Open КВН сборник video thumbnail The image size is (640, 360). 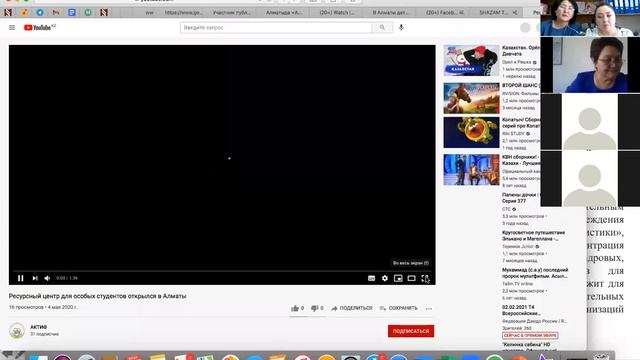471,170
